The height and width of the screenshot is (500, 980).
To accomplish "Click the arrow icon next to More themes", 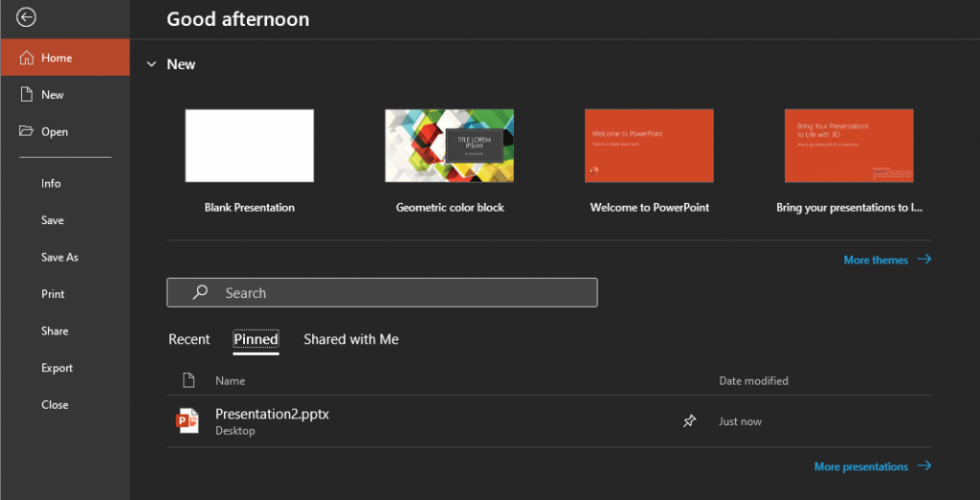I will (924, 259).
